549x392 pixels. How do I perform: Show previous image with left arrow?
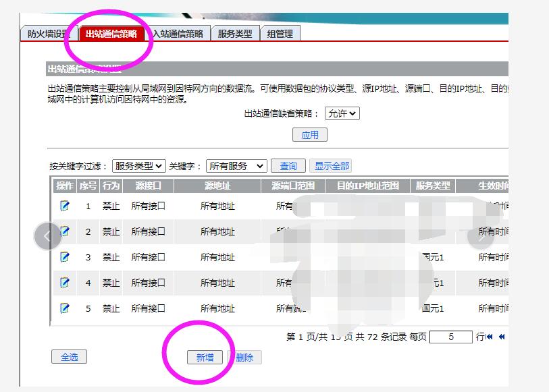coord(48,236)
